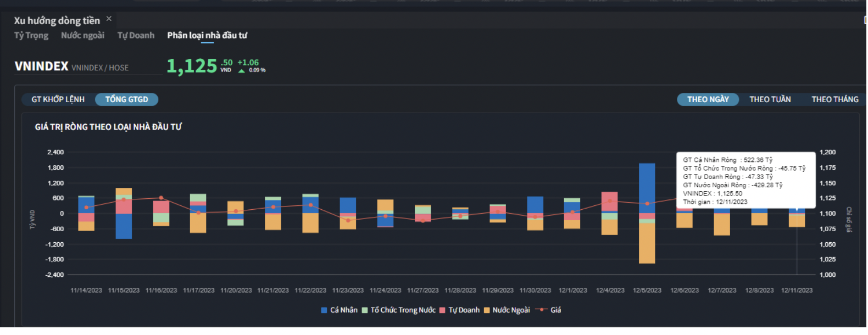Select the TỔNG GTGD toggle
Viewport: 868px width, 335px height.
pyautogui.click(x=126, y=99)
